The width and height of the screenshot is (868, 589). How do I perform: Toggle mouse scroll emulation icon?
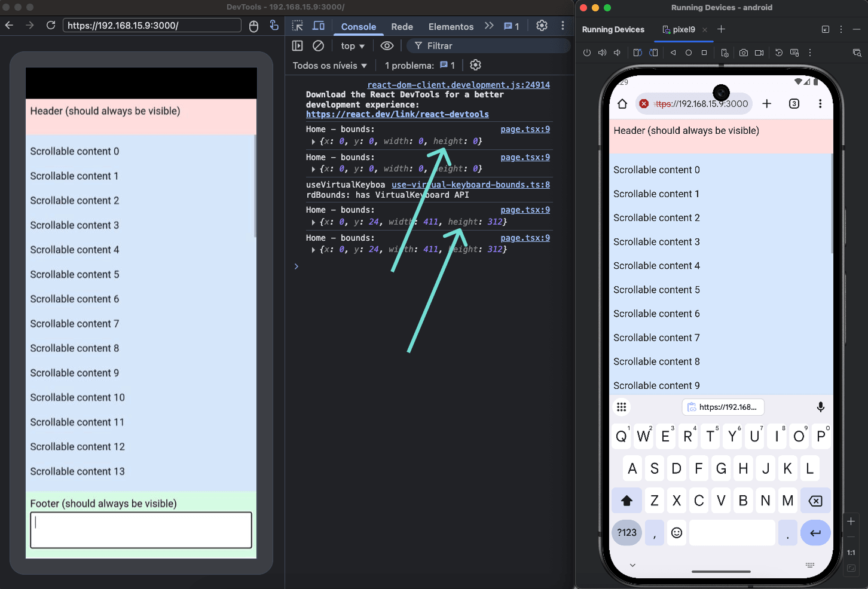[253, 26]
